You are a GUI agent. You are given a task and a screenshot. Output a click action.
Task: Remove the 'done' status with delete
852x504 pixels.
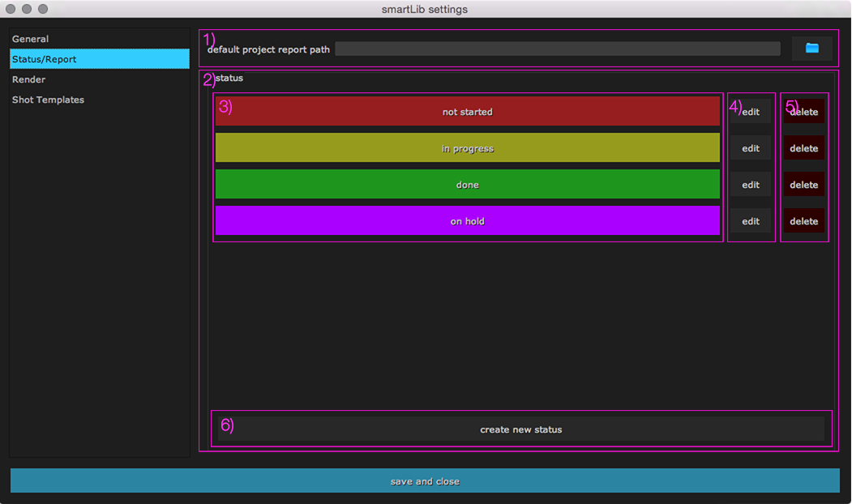click(x=804, y=185)
